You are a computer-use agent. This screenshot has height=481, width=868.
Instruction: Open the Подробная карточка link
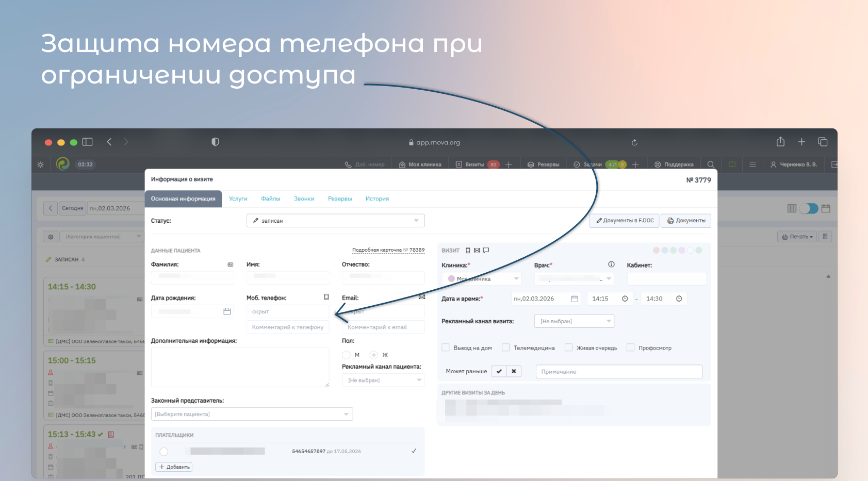[388, 250]
